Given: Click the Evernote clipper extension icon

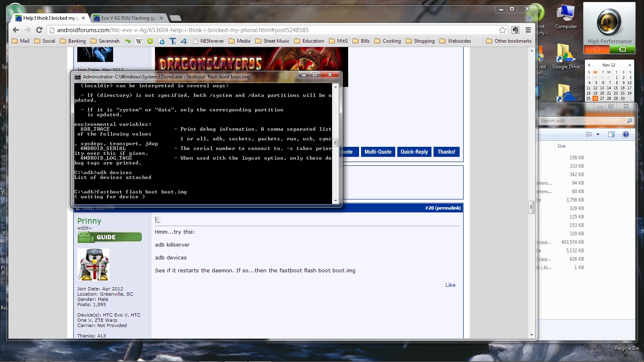Looking at the screenshot, I should pos(515,30).
